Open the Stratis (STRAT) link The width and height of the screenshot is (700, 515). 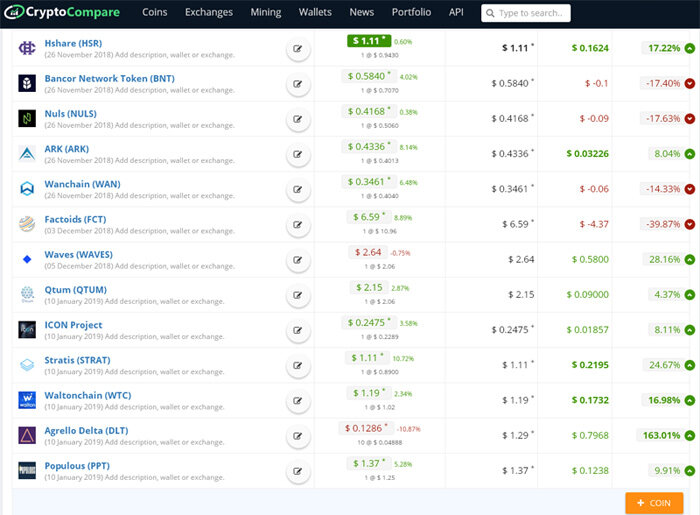coord(77,360)
